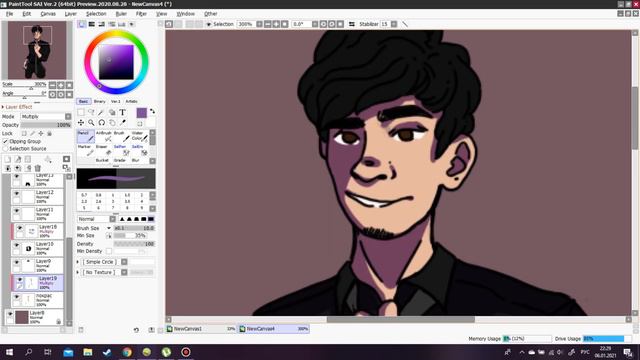640x360 pixels.
Task: Adjust the layer Opacity slider
Action: point(46,125)
